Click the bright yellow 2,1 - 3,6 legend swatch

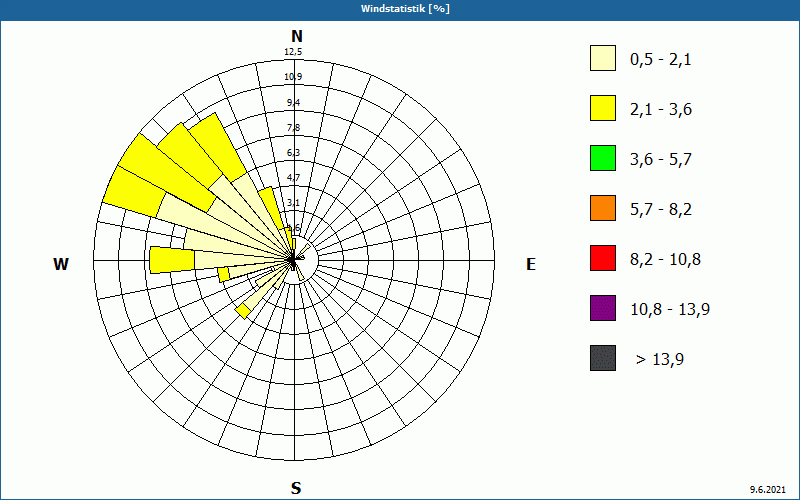(603, 108)
